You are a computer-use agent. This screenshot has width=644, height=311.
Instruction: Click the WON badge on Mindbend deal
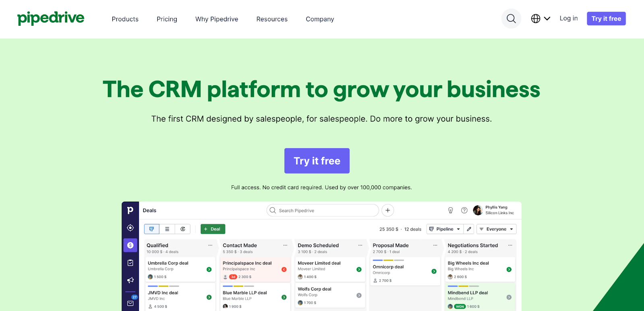pyautogui.click(x=460, y=307)
